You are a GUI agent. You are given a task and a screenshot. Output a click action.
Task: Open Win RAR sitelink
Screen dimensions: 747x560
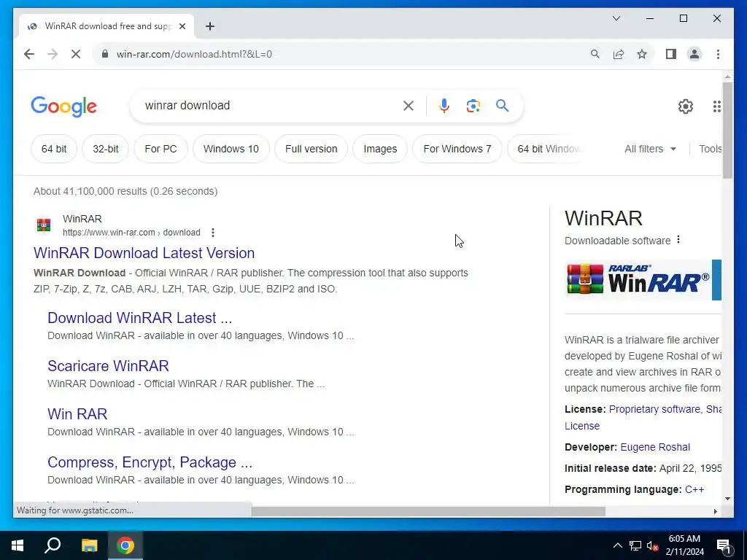point(77,414)
